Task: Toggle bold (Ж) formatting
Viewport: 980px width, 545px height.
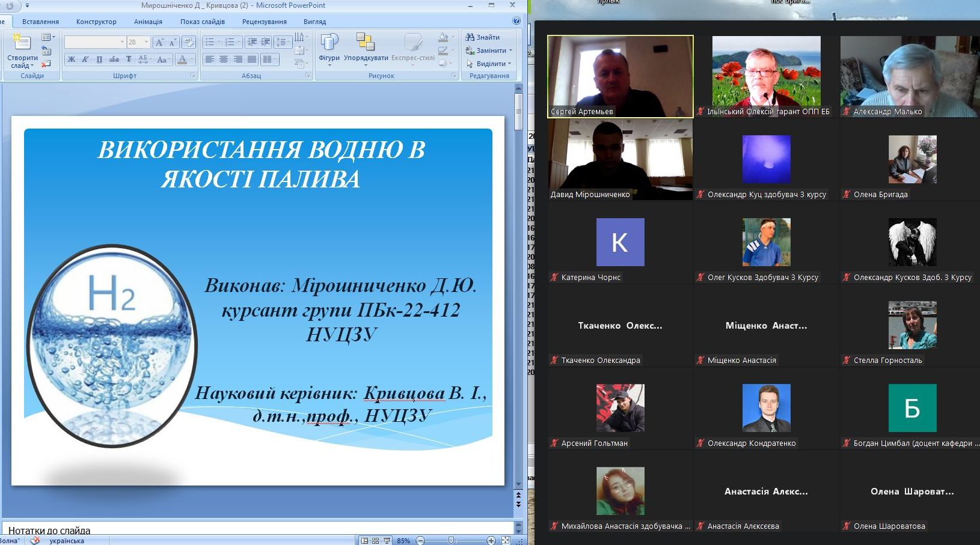Action: click(72, 59)
